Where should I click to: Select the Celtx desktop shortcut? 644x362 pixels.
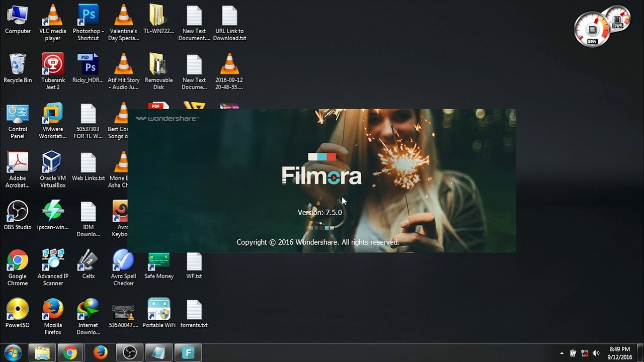(88, 265)
